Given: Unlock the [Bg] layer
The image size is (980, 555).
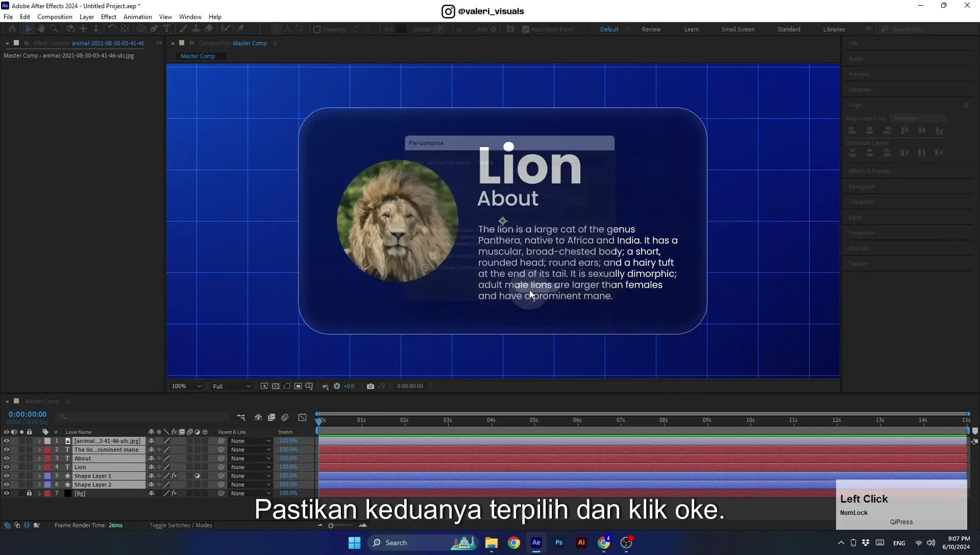Looking at the screenshot, I should 29,493.
